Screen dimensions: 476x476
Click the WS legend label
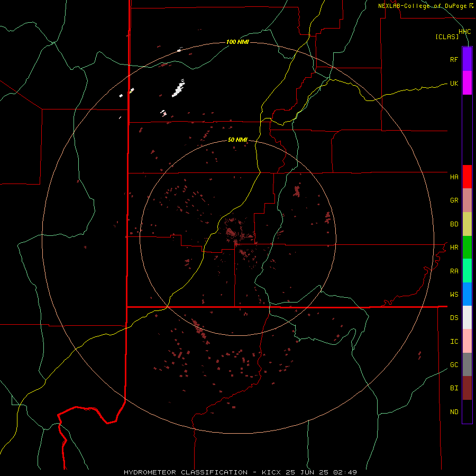click(454, 294)
